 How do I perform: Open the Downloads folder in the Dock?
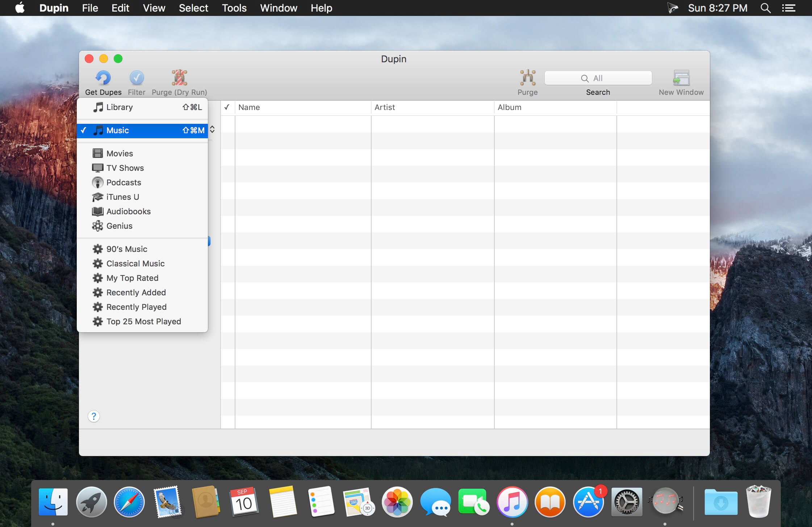click(x=721, y=502)
